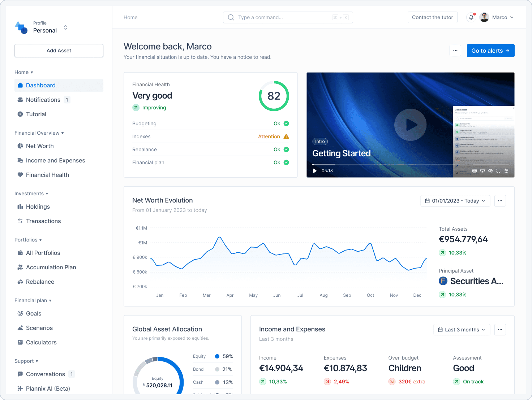The image size is (532, 400).
Task: Click the app logo in sidebar
Action: 21,27
